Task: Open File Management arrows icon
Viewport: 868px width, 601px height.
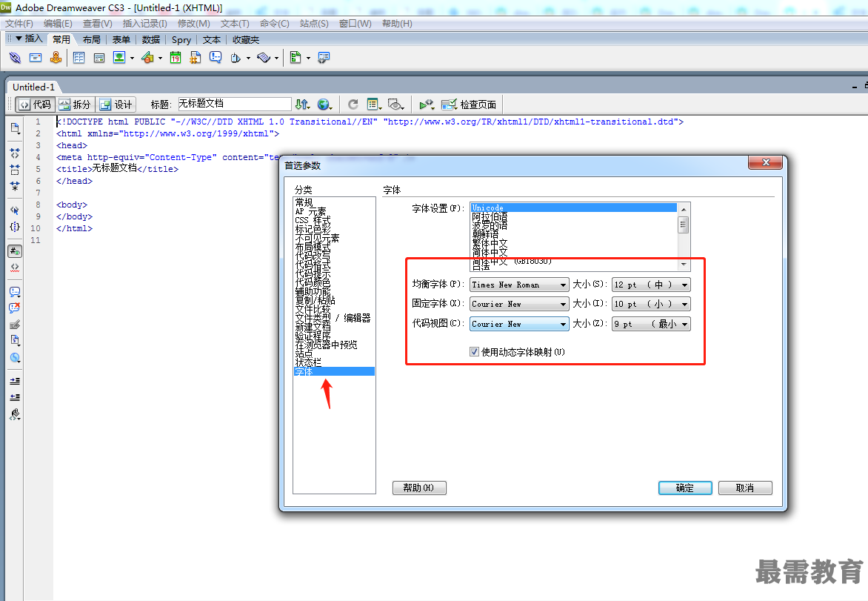Action: pyautogui.click(x=302, y=104)
